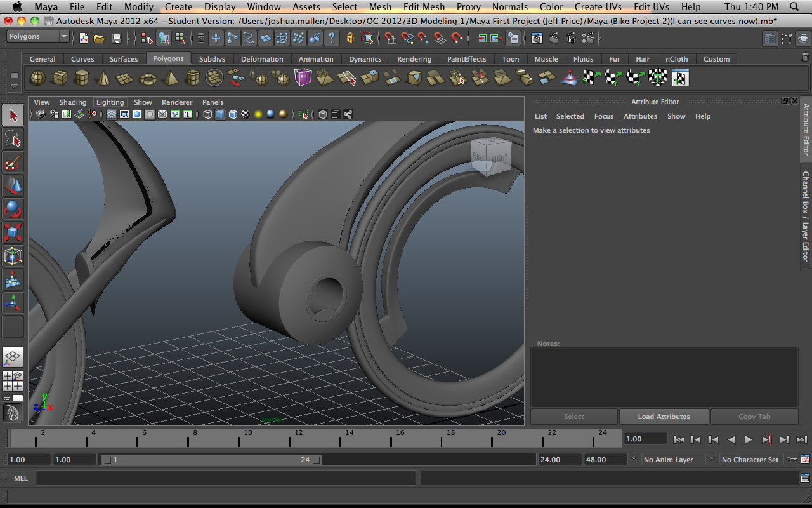812x508 pixels.
Task: Select the polygon cone shelf tool
Action: (x=103, y=77)
